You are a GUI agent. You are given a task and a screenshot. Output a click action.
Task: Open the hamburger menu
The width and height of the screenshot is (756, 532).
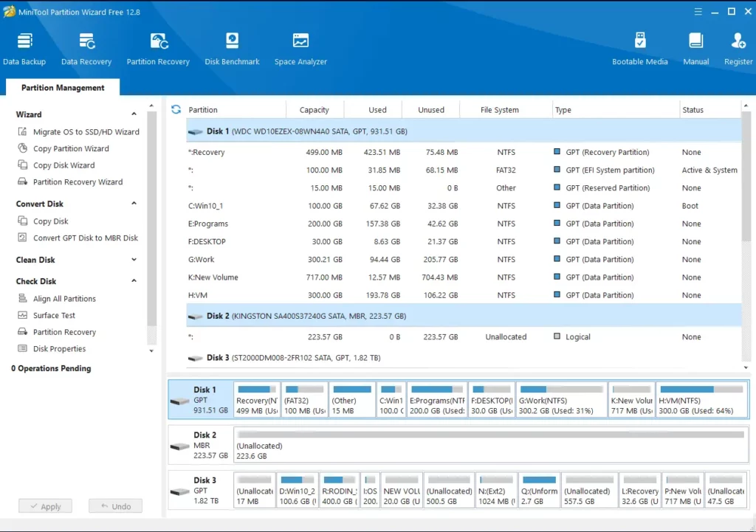coord(698,11)
